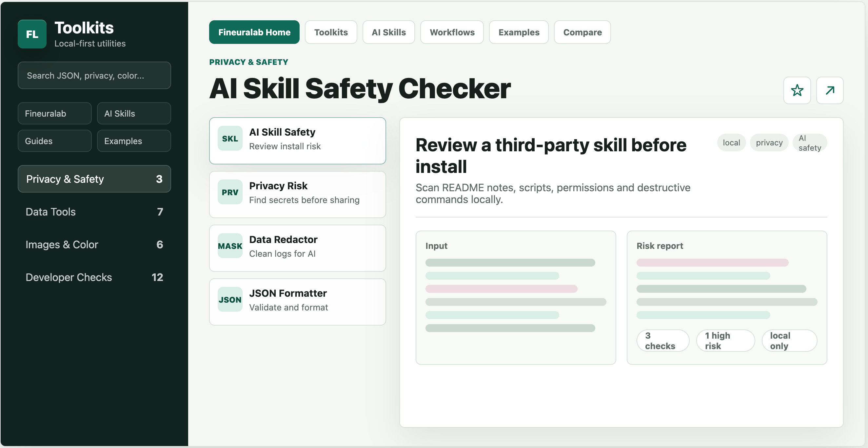Click the 'local only' pill
This screenshot has height=448, width=868.
point(789,341)
